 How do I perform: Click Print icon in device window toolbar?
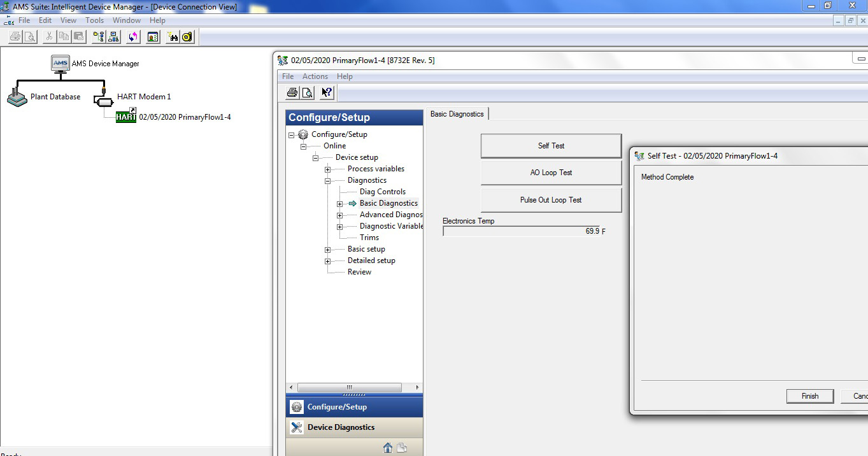coord(292,93)
